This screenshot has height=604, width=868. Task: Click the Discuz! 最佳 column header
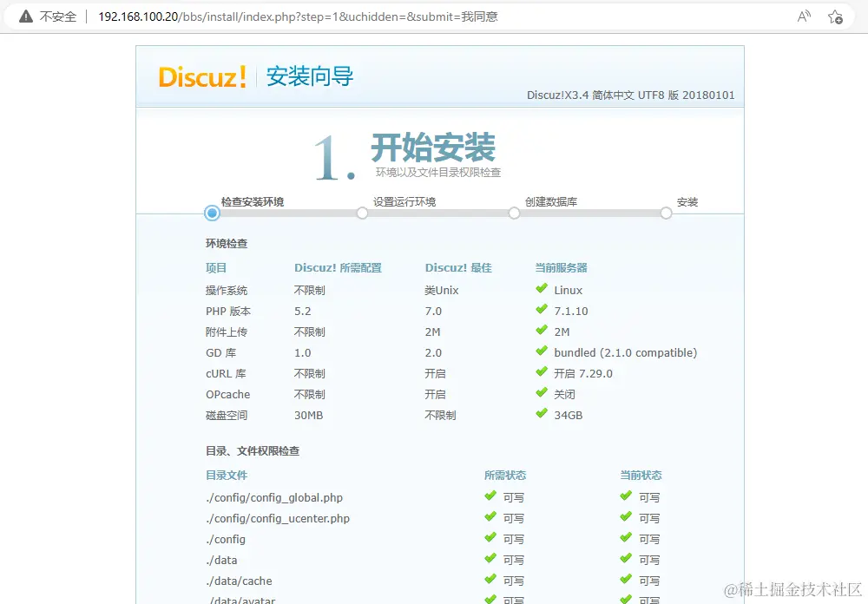pyautogui.click(x=458, y=268)
